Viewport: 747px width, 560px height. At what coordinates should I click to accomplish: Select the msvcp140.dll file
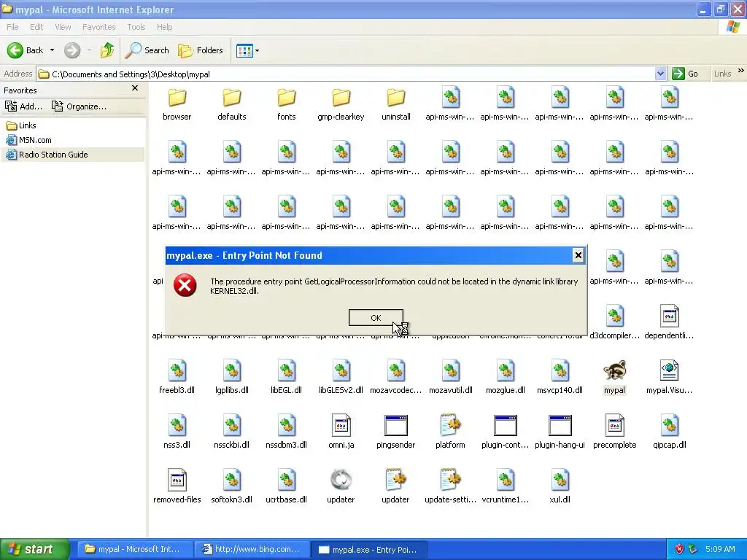click(x=560, y=378)
